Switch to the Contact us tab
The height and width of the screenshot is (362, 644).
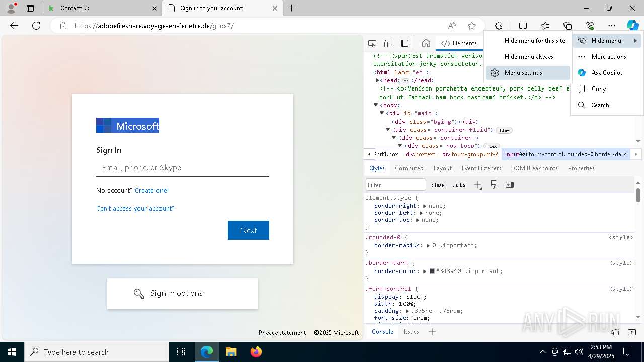[x=102, y=8]
